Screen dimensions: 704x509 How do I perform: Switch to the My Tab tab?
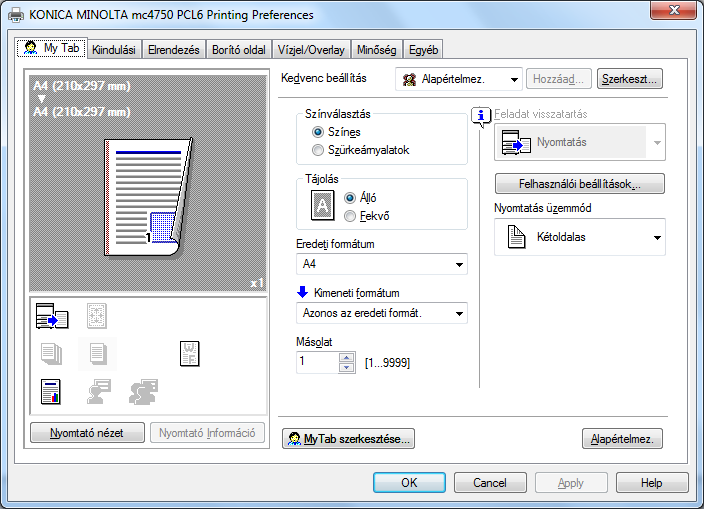[52, 48]
